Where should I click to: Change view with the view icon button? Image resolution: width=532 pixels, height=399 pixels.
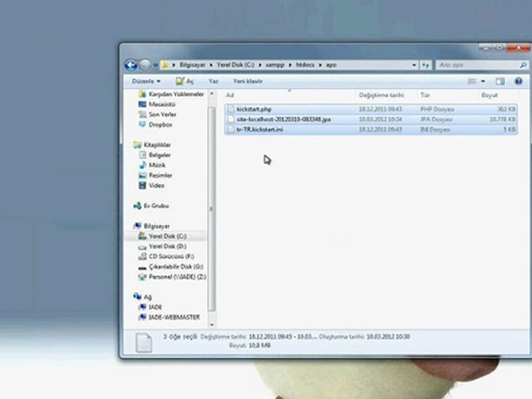tap(472, 81)
